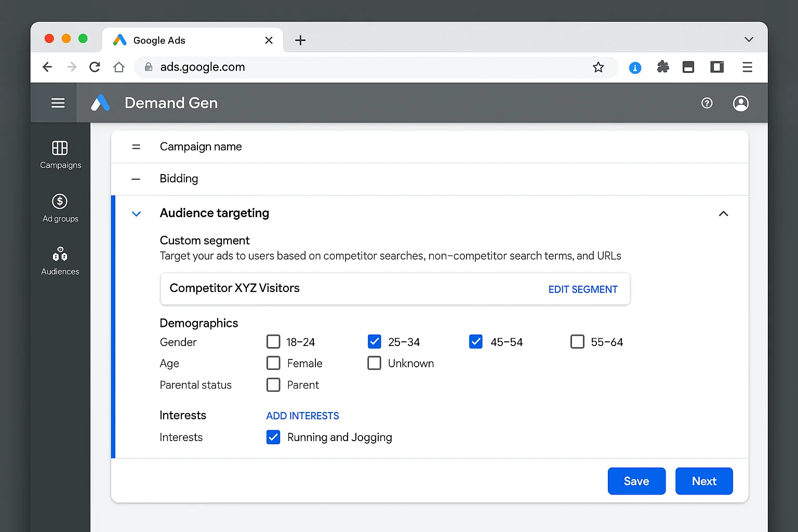798x532 pixels.
Task: Uncheck the 45-54 age group
Action: (x=475, y=341)
